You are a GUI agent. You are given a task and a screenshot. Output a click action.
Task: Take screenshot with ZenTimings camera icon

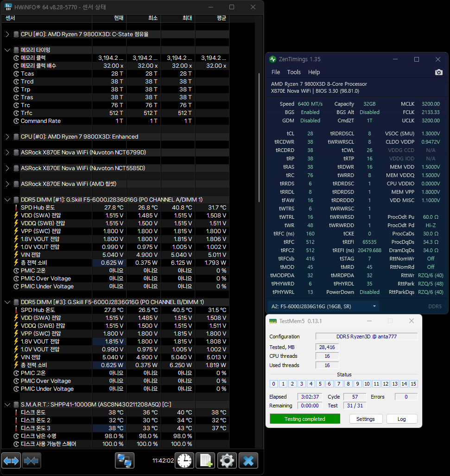[x=438, y=72]
